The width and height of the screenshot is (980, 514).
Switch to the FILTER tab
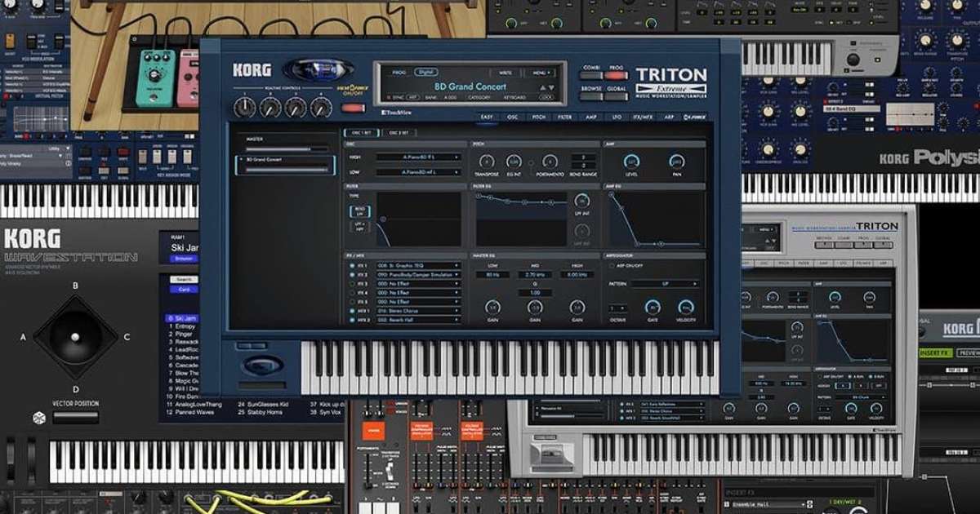[563, 117]
